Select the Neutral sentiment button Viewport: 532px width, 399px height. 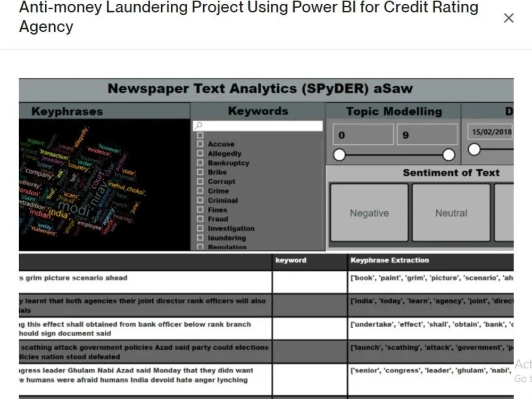tap(451, 213)
